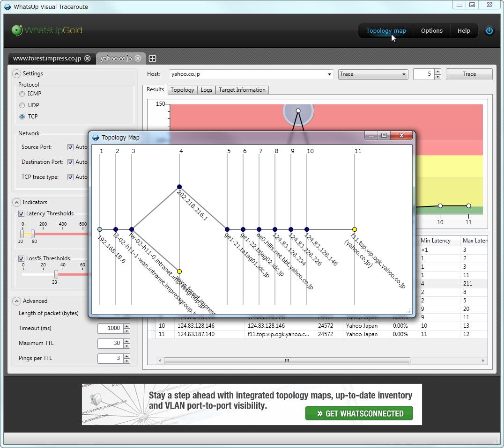Image resolution: width=504 pixels, height=448 pixels.
Task: Click Topology Map window title icon
Action: click(x=96, y=138)
